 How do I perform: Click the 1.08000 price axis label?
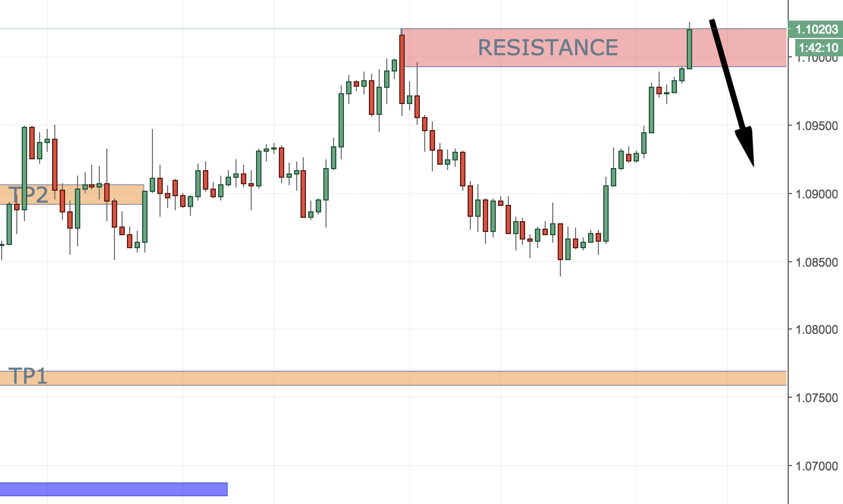click(816, 329)
